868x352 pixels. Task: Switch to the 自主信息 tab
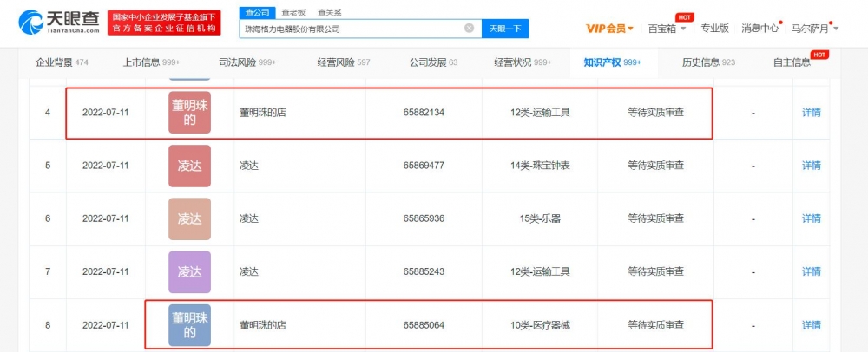792,62
